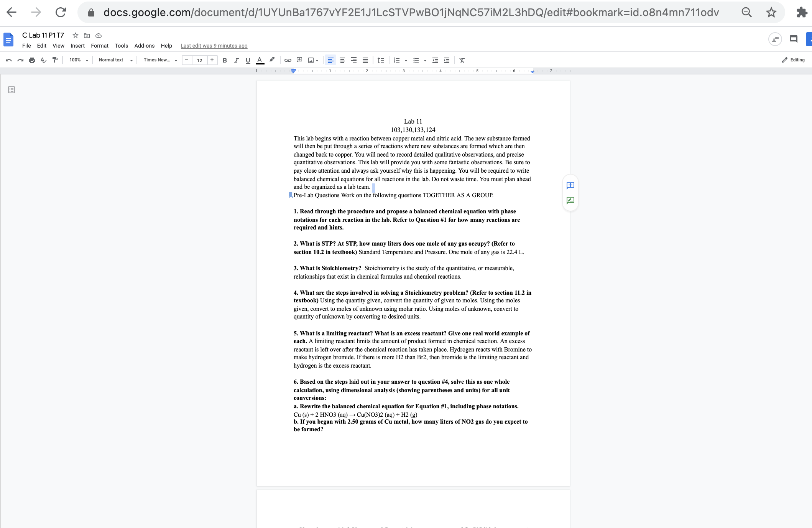The image size is (812, 528).
Task: Click the Insert link icon
Action: pyautogui.click(x=288, y=60)
